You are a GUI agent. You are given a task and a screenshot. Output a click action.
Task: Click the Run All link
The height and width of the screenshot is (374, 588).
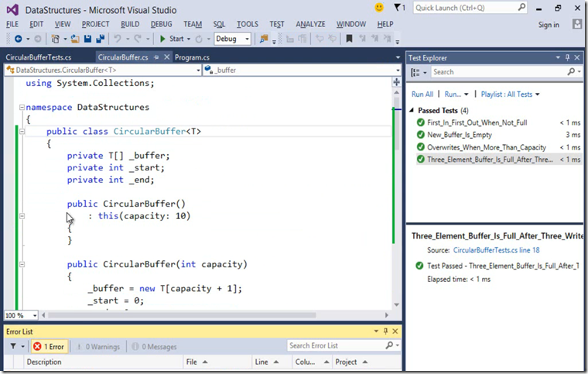pos(422,94)
